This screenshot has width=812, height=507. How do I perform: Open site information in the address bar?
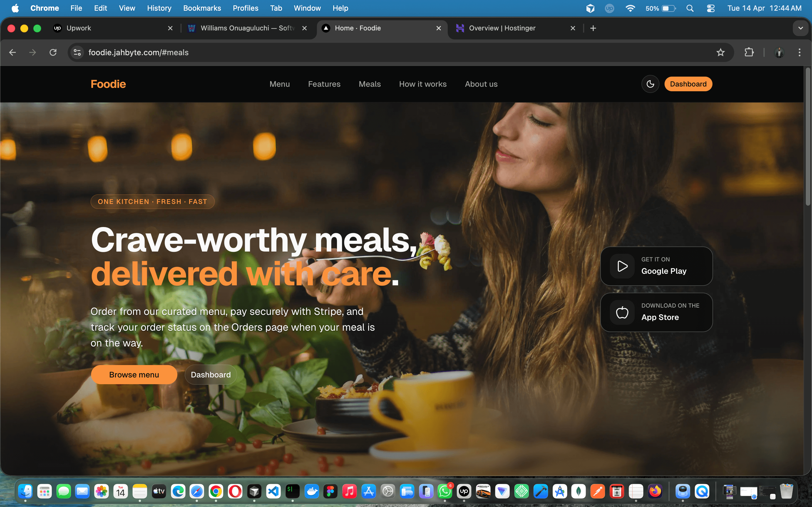77,52
